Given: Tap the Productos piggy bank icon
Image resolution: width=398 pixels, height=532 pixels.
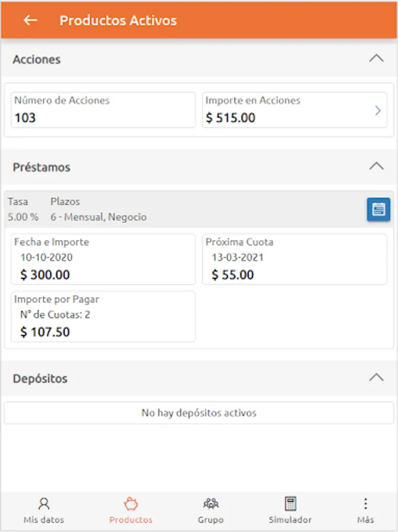Looking at the screenshot, I should coord(131,504).
